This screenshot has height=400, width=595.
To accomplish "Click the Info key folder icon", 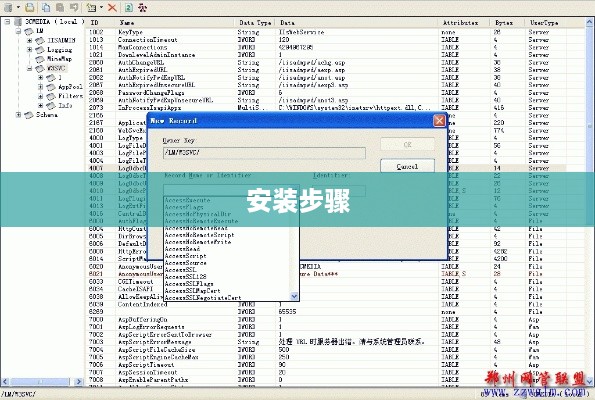I will (51, 106).
